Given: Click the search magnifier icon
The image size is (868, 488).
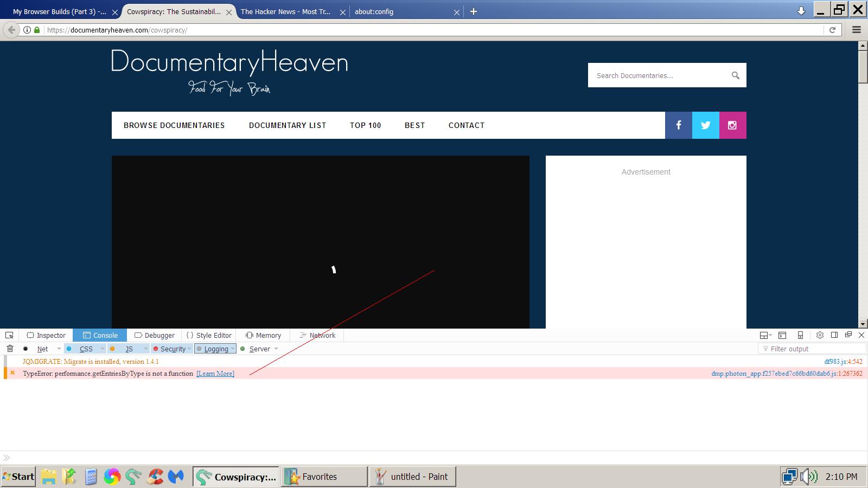Looking at the screenshot, I should (x=735, y=75).
